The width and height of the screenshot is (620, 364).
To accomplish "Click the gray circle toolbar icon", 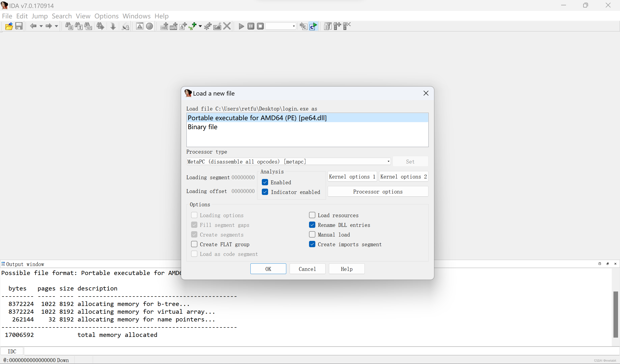I will 149,26.
